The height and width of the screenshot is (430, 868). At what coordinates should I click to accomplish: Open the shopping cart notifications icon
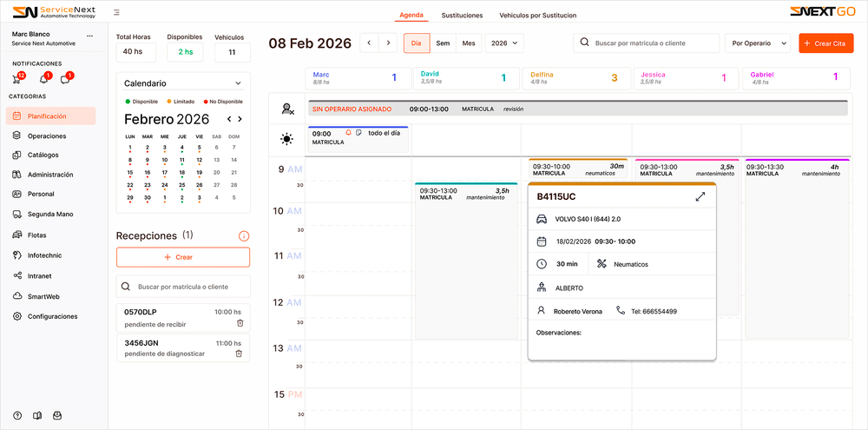tap(18, 79)
